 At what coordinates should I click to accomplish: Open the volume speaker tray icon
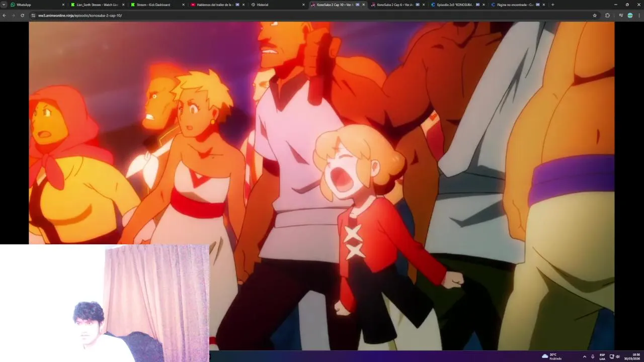[617, 356]
